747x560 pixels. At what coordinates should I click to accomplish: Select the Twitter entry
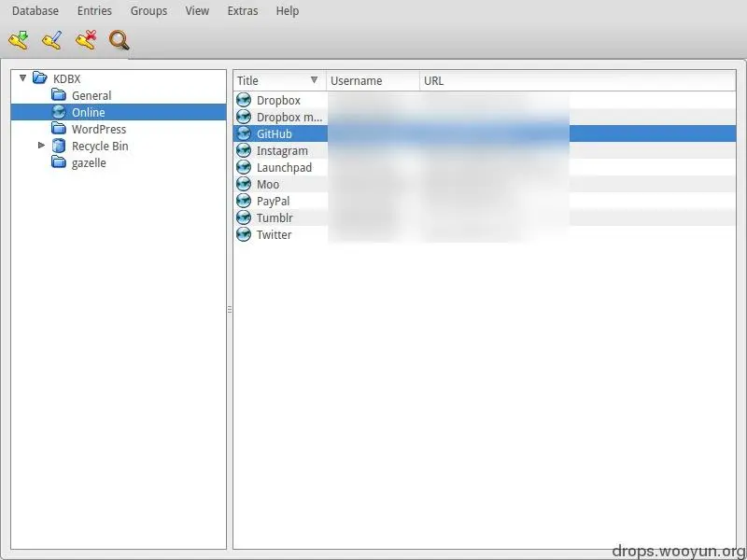point(485,234)
